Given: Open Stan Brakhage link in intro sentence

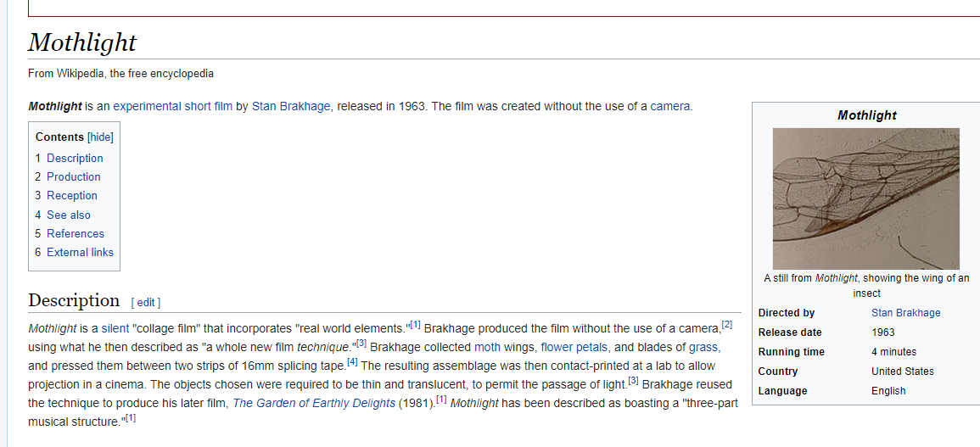Looking at the screenshot, I should click(x=291, y=106).
